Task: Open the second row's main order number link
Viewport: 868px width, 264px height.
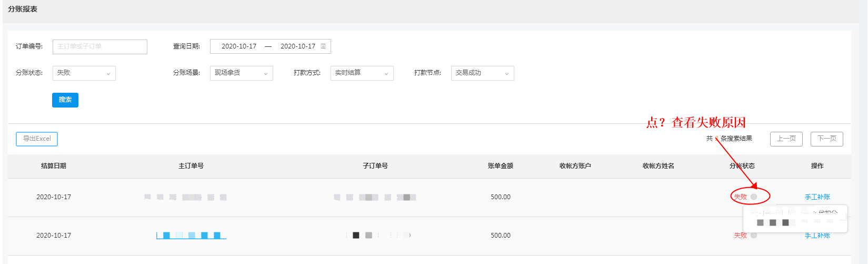Action: (x=191, y=236)
